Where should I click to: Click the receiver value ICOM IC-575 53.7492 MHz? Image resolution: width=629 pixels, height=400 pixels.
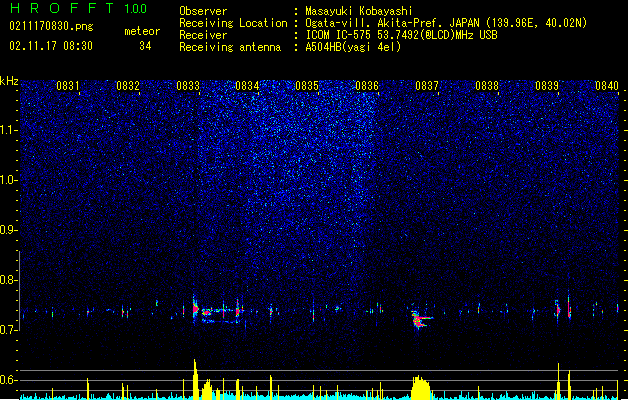(401, 35)
